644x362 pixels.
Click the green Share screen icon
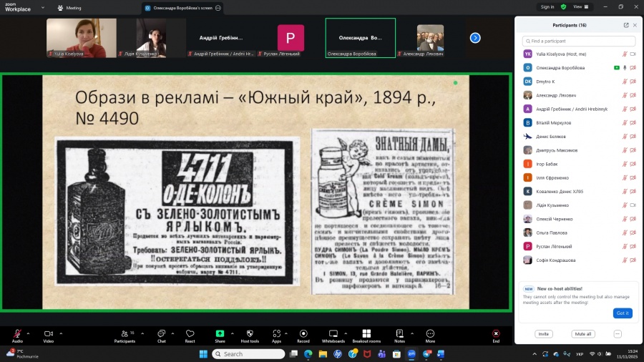pyautogui.click(x=220, y=333)
